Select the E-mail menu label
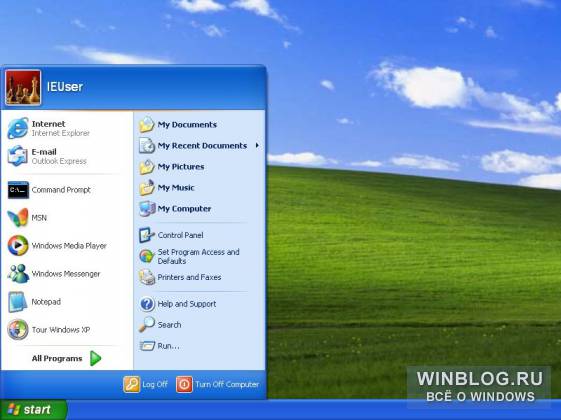The height and width of the screenshot is (420, 561). pyautogui.click(x=44, y=152)
